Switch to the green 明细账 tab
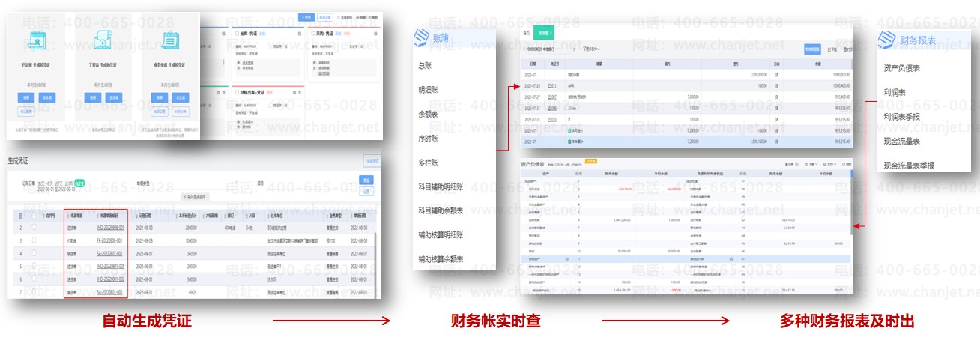Viewport: 980px width, 343px height. [x=542, y=33]
